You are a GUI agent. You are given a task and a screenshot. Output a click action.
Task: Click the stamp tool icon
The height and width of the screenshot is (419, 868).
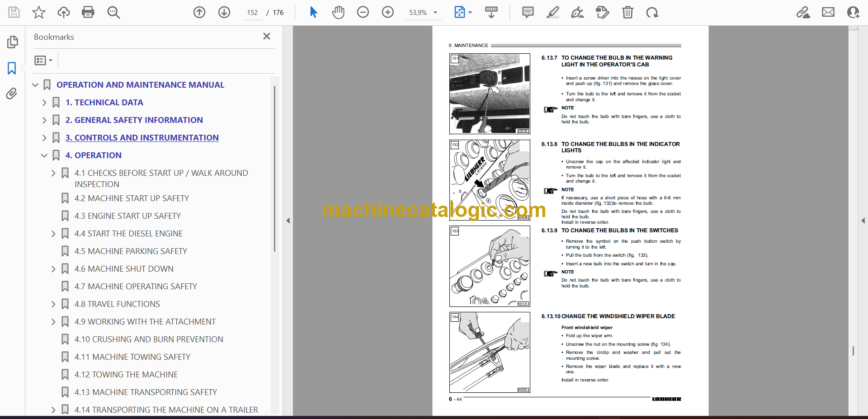click(x=603, y=12)
